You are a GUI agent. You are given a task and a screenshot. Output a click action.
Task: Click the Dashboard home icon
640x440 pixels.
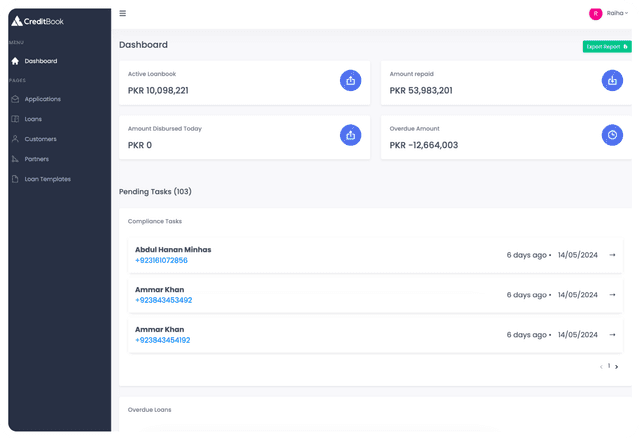click(15, 61)
